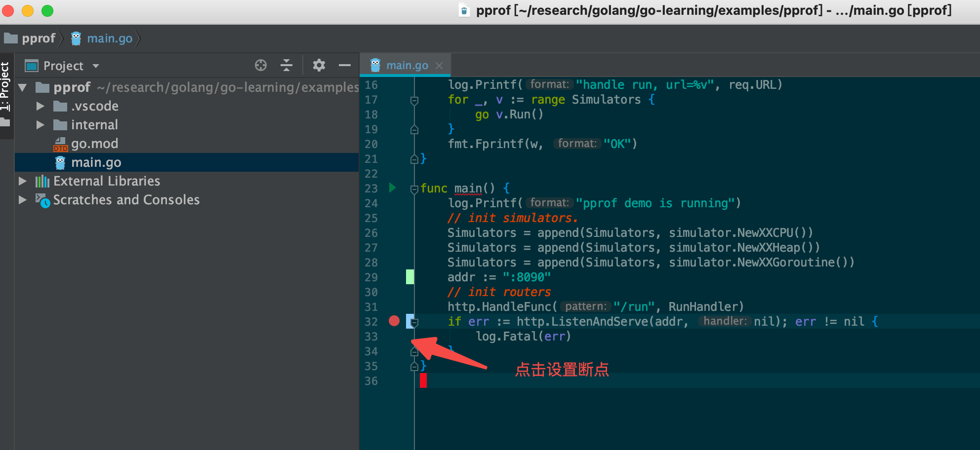Open the Project view selector dropdown
The width and height of the screenshot is (980, 450).
(x=95, y=65)
